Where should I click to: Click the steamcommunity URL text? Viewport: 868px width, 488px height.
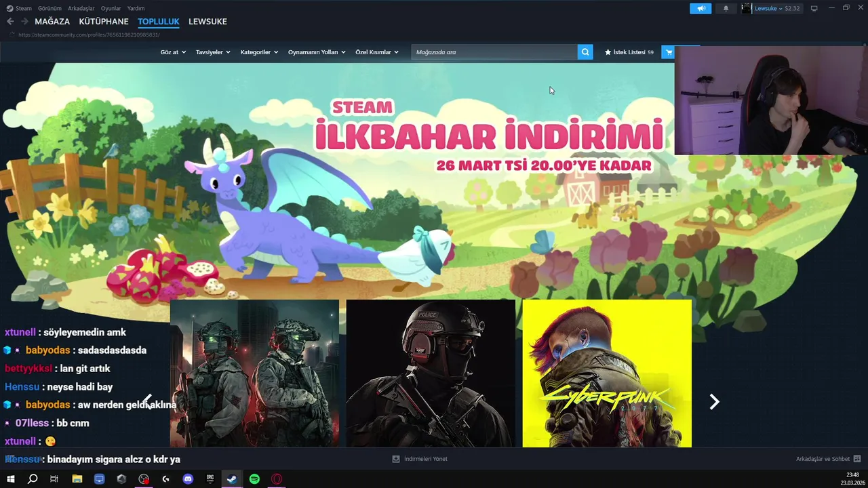pos(89,35)
